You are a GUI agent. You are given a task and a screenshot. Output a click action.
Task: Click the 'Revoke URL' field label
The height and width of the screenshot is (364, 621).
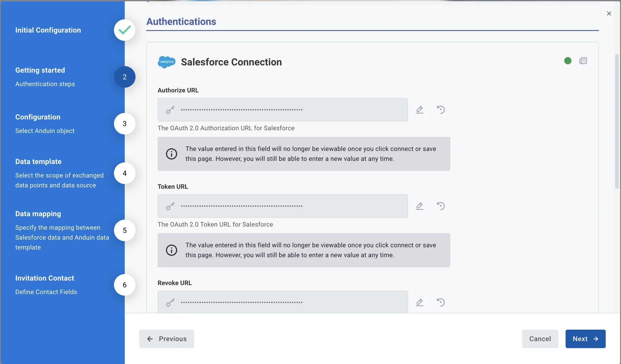[175, 283]
